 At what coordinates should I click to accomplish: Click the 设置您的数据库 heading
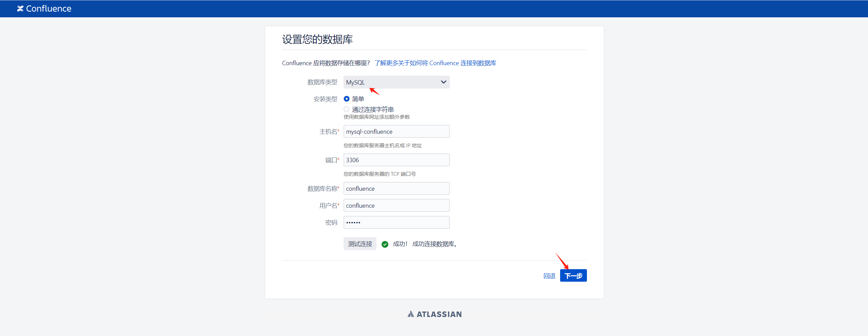(x=317, y=39)
